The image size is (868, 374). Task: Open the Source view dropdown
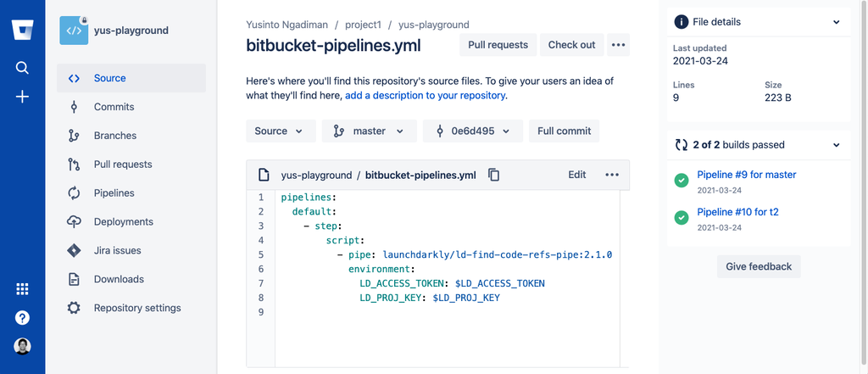pos(279,131)
